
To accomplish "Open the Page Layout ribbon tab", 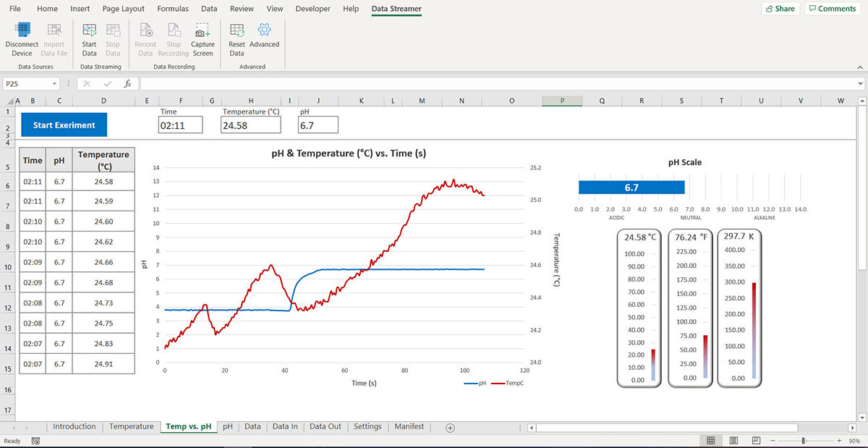I will tap(124, 9).
